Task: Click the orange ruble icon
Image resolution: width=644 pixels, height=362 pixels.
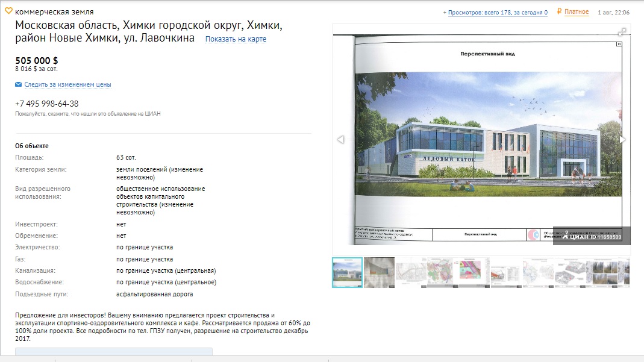Action: (560, 11)
